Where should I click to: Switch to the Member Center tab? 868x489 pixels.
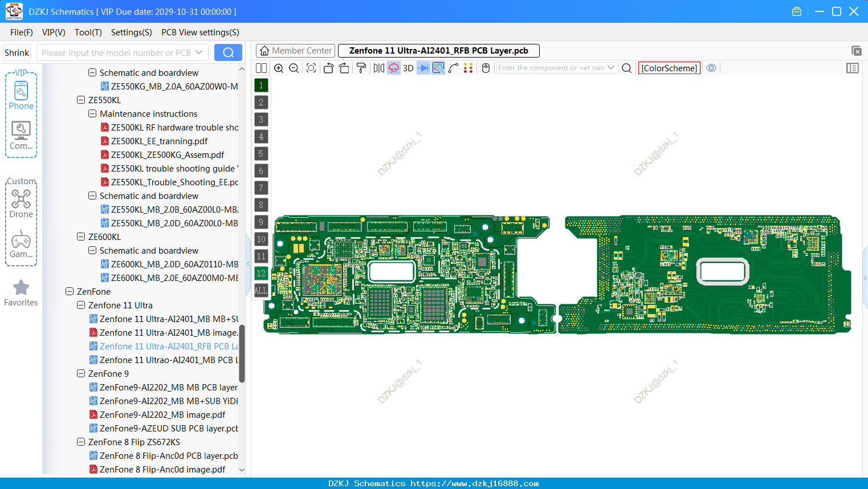pos(296,51)
